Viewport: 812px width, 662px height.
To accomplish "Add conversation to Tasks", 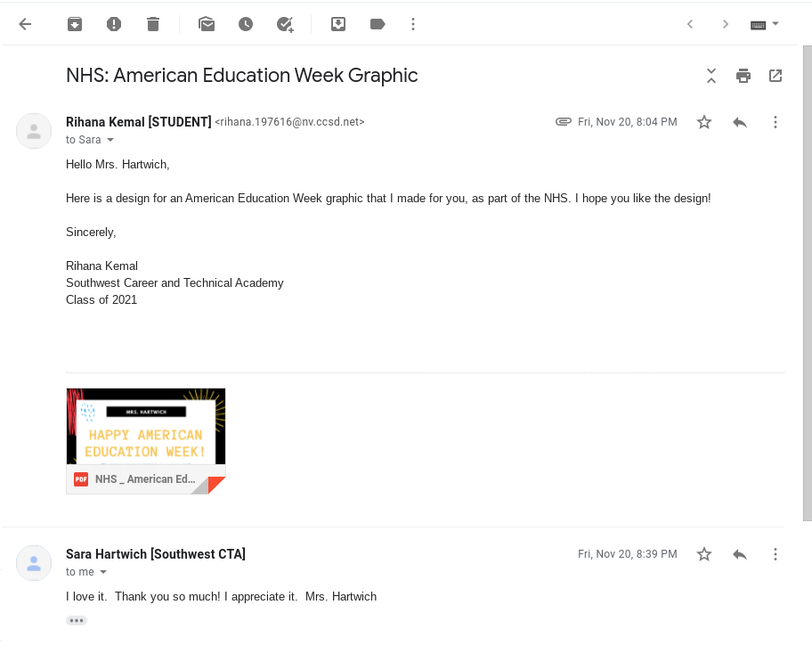I will click(x=285, y=24).
